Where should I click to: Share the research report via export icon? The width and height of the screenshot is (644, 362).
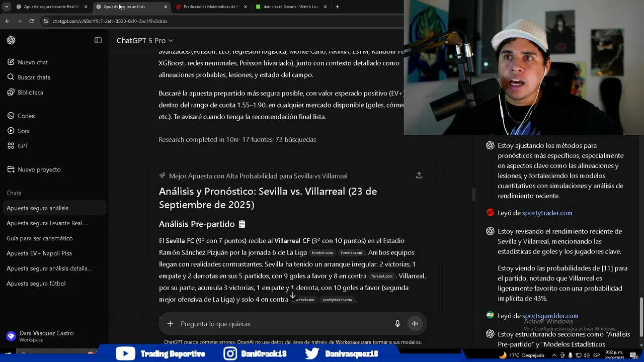point(419,175)
